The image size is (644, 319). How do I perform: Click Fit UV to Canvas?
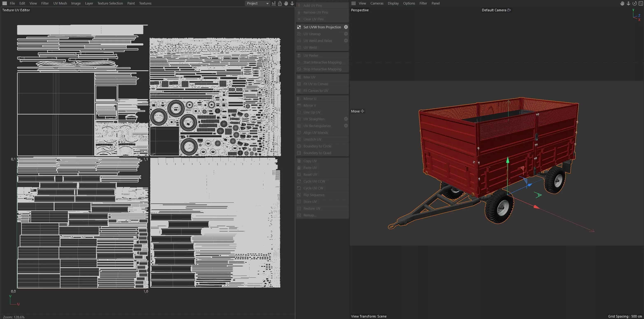323,84
